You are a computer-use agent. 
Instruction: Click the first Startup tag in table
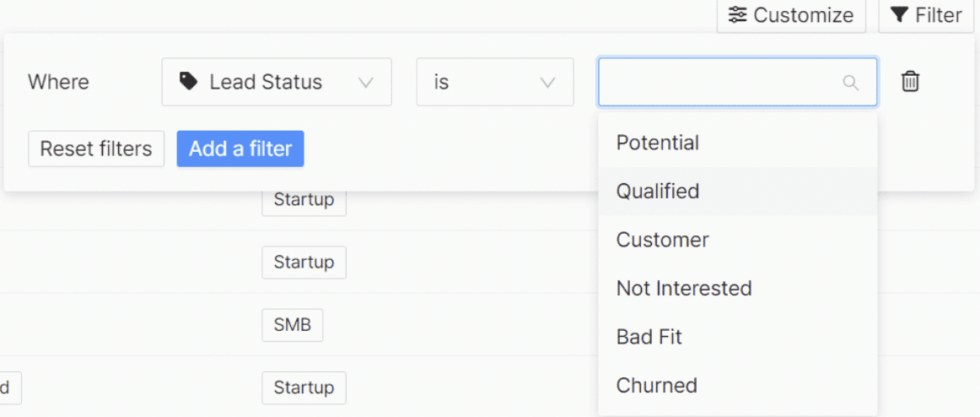pyautogui.click(x=304, y=200)
